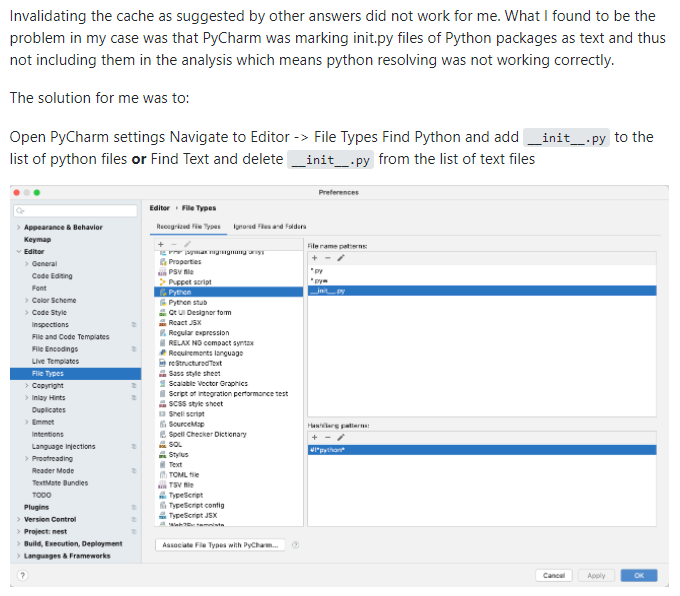Click the React JSX file icon
Image resolution: width=680 pixels, height=596 pixels.
tap(163, 322)
